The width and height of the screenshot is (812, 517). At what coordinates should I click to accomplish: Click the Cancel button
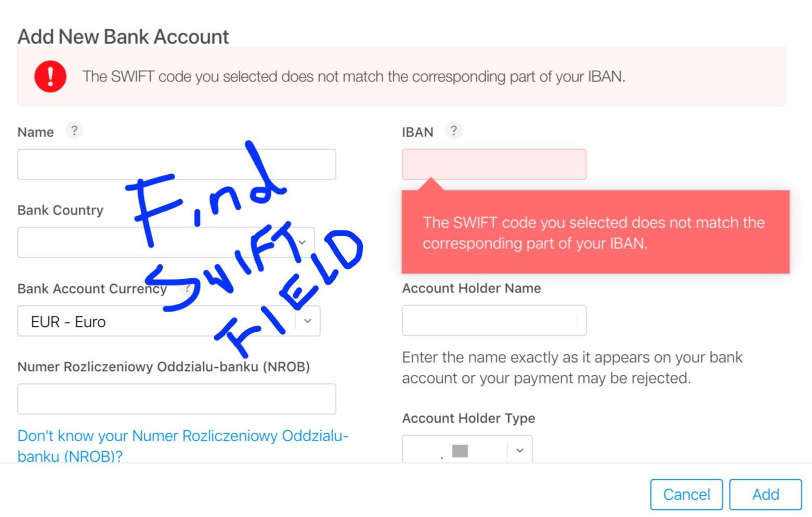click(687, 495)
